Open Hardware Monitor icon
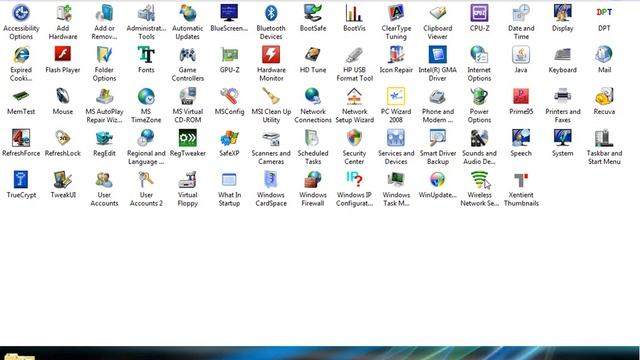Image resolution: width=640 pixels, height=360 pixels. coord(271,55)
